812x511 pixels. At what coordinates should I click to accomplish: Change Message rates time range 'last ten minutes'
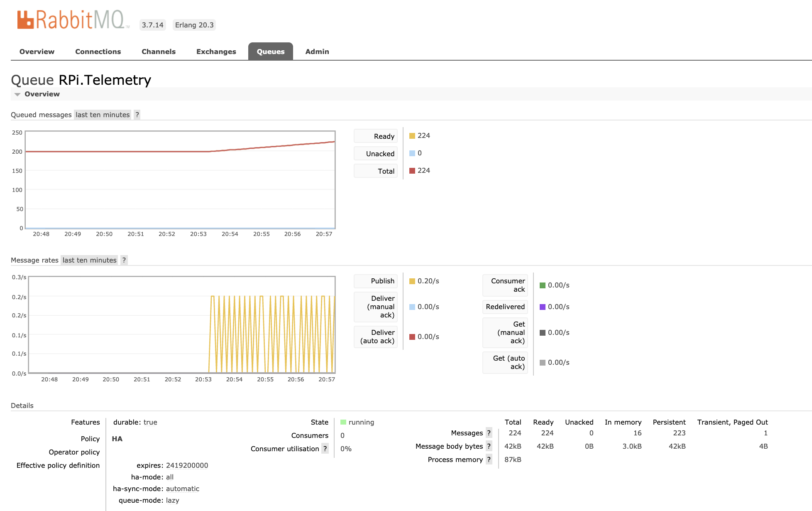(x=90, y=260)
